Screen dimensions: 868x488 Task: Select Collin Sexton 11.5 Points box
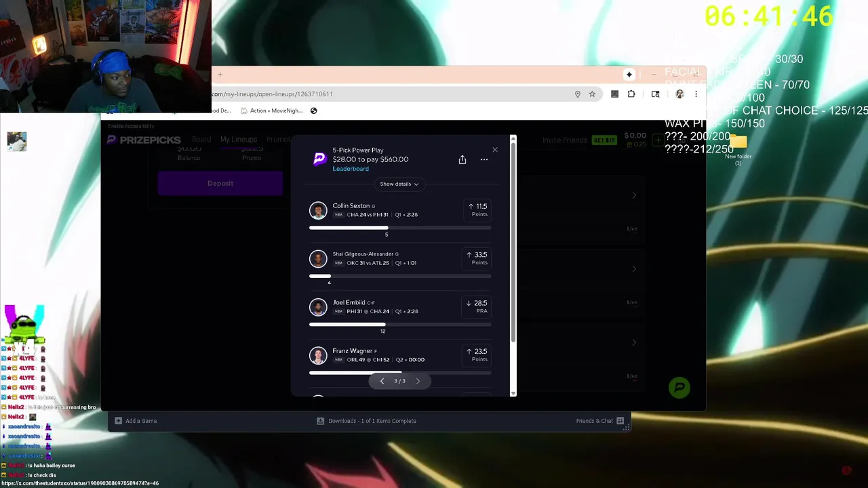point(477,210)
